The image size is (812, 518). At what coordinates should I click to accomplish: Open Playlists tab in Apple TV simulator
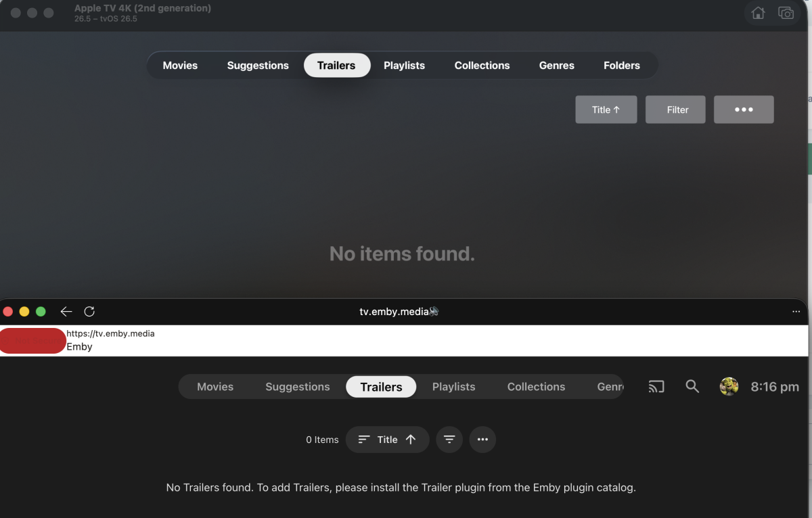(404, 66)
